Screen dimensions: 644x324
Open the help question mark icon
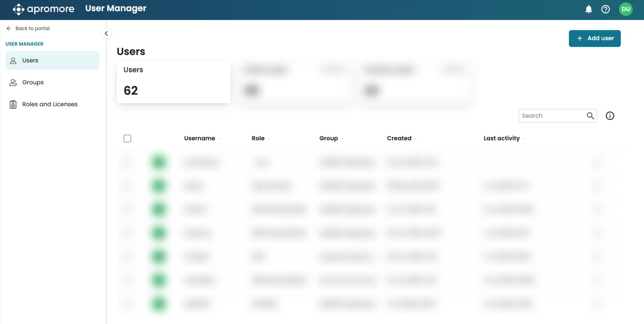(606, 9)
